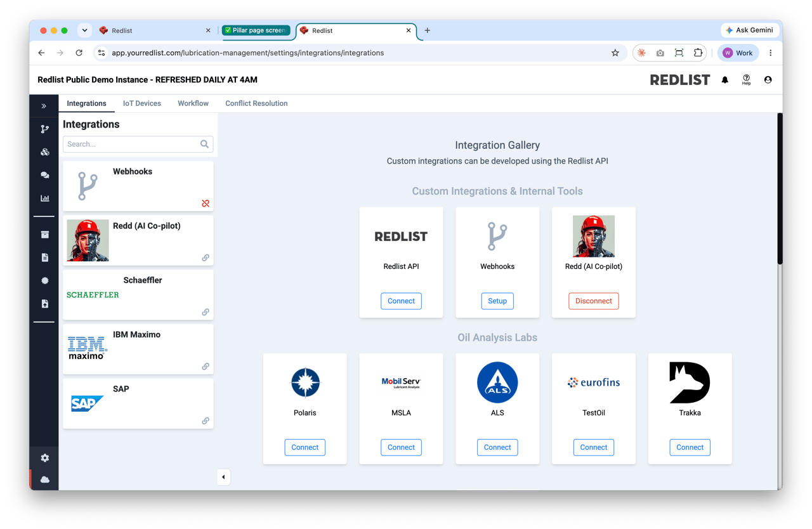The width and height of the screenshot is (812, 529).
Task: Open the branch icon in the left sidebar
Action: (x=44, y=129)
